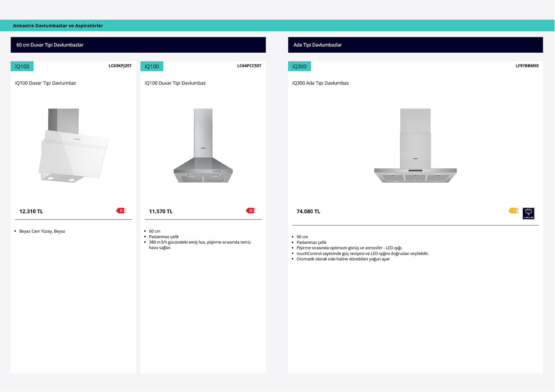The width and height of the screenshot is (555, 392).
Task: Click the LC63KPJ20T title 'iQ100 Duvar Tipi Davlumbaz'
Action: click(x=45, y=83)
